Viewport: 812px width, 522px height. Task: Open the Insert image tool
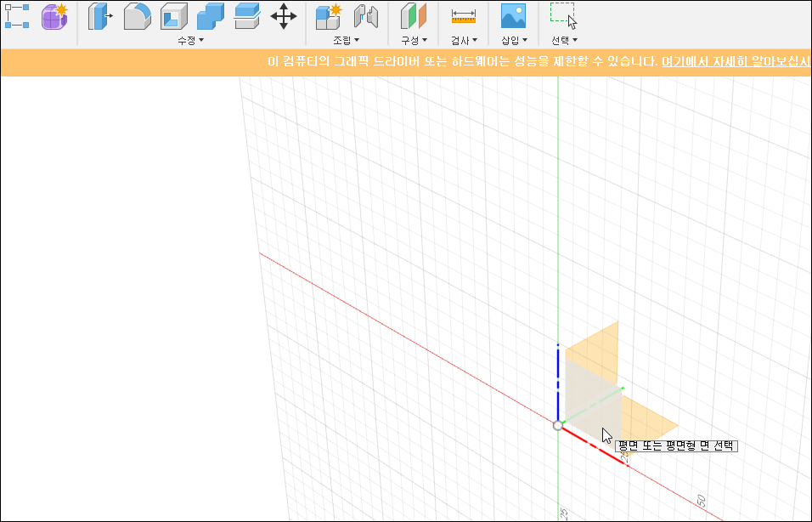[513, 16]
